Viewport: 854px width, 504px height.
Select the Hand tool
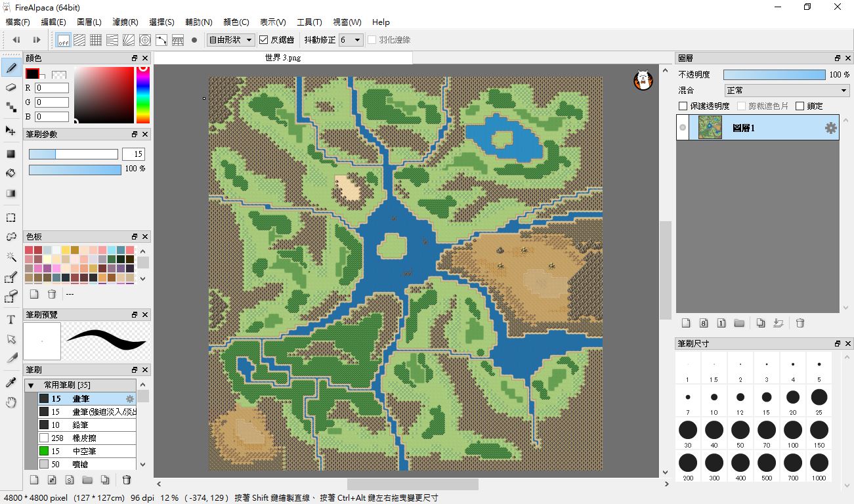point(11,402)
